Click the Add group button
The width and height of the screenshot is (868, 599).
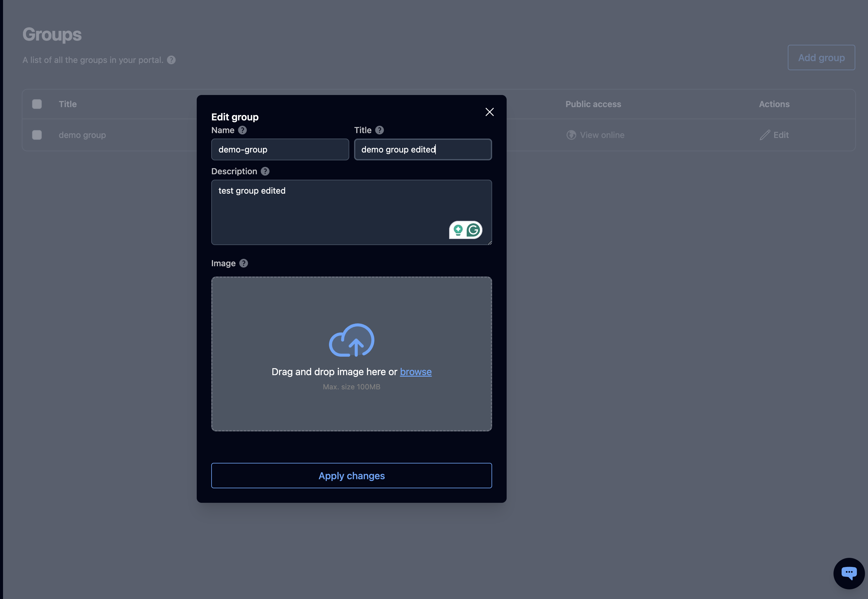click(x=821, y=57)
